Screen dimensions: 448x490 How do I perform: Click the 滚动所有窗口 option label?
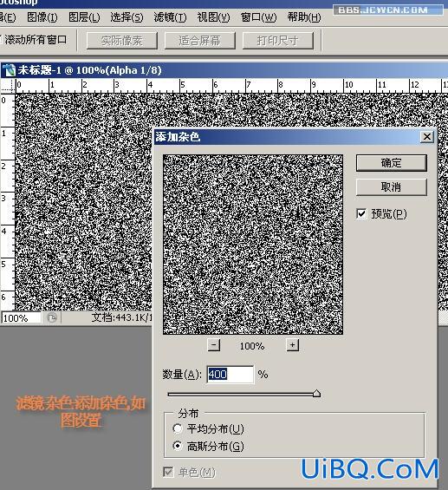pyautogui.click(x=36, y=40)
